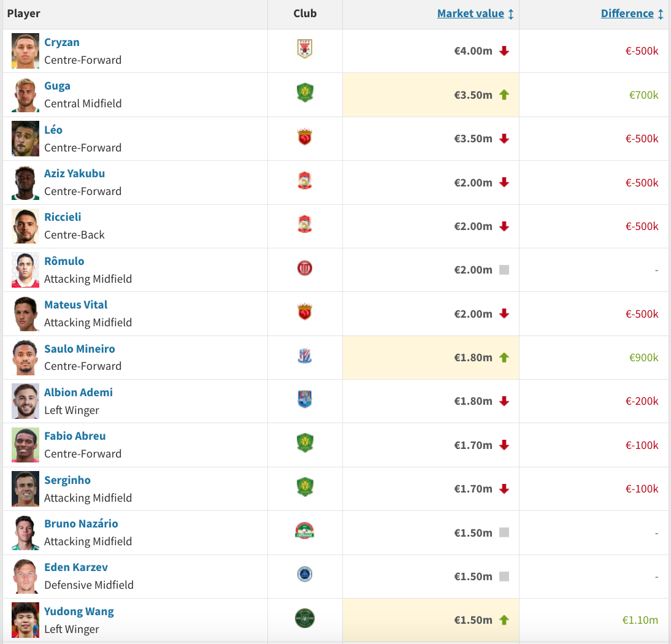
Task: Click the red down arrow for Cryzan's value
Action: click(504, 51)
